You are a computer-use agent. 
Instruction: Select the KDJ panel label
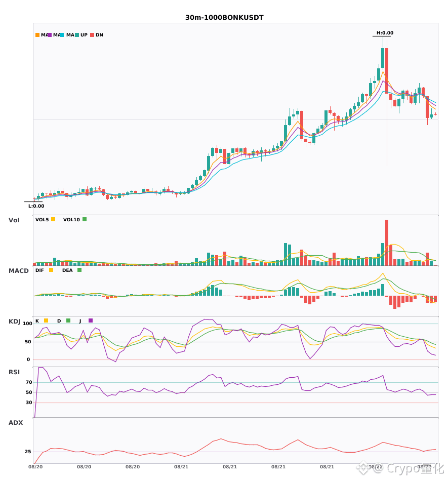(14, 322)
